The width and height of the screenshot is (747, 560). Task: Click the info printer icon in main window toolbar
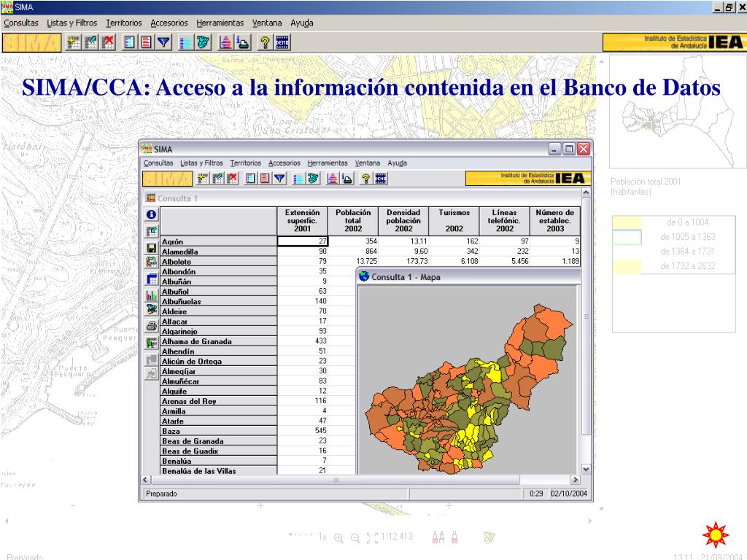click(243, 43)
